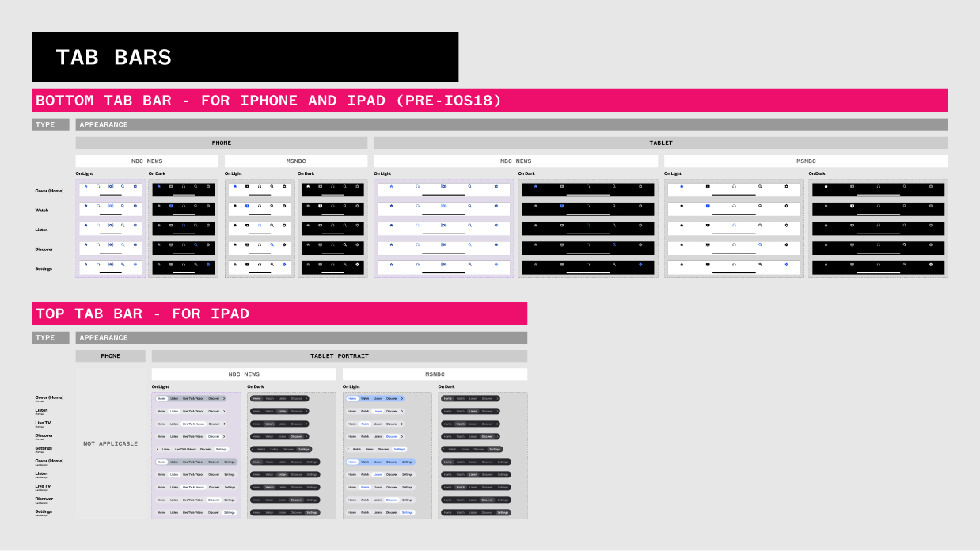The image size is (980, 551).
Task: Click blue home icon in NBC News tablet dark bar
Action: 535,186
